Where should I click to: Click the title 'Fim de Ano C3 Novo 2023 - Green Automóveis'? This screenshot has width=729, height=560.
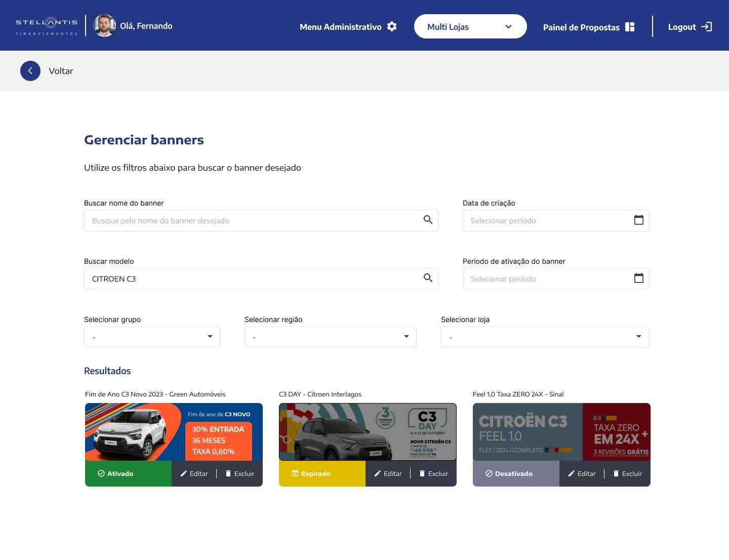[155, 394]
